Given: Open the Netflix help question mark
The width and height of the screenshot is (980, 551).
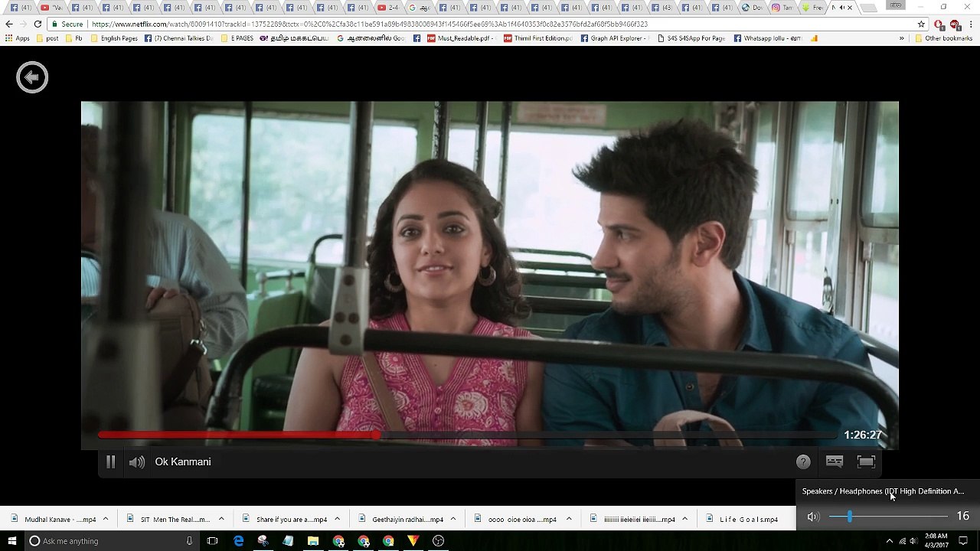Looking at the screenshot, I should (x=803, y=461).
